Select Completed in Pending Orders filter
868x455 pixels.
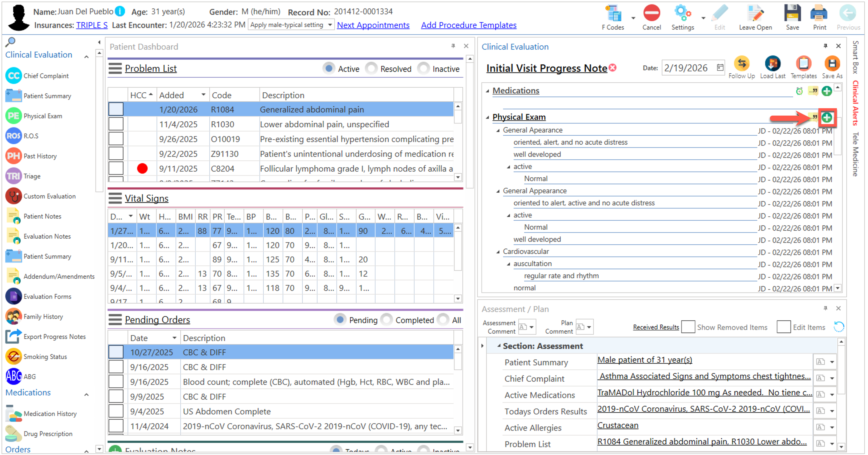point(387,319)
